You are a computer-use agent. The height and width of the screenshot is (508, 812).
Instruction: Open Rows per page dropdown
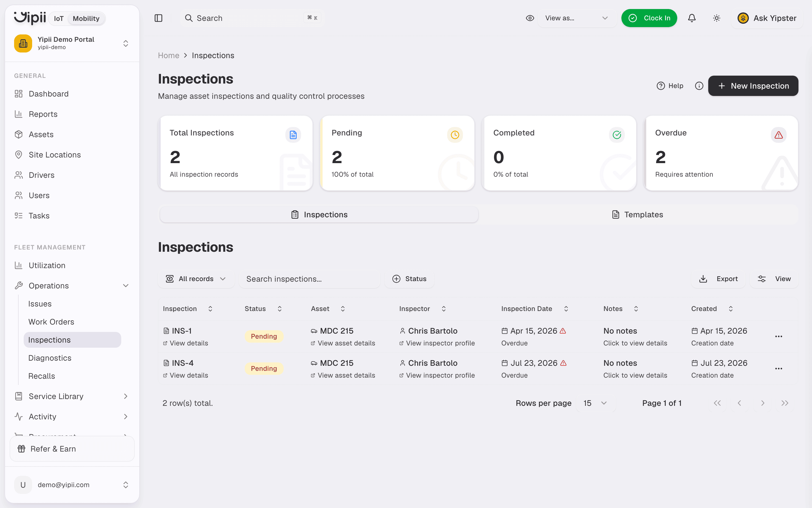pyautogui.click(x=595, y=403)
